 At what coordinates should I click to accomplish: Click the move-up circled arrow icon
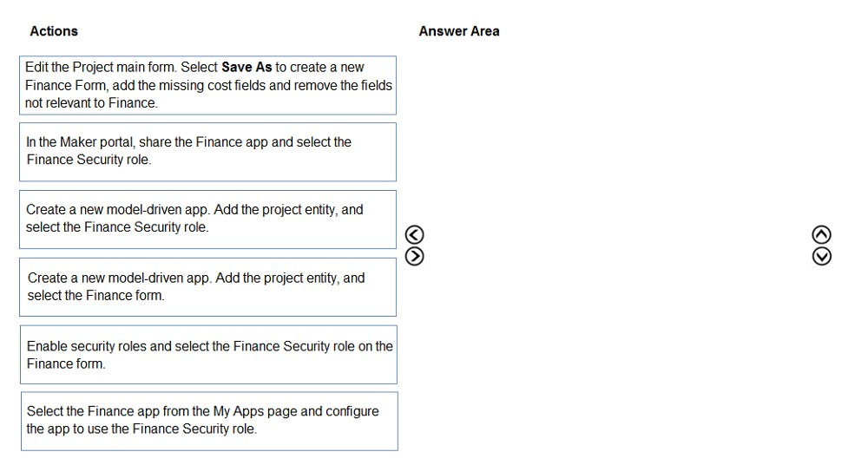tap(821, 235)
